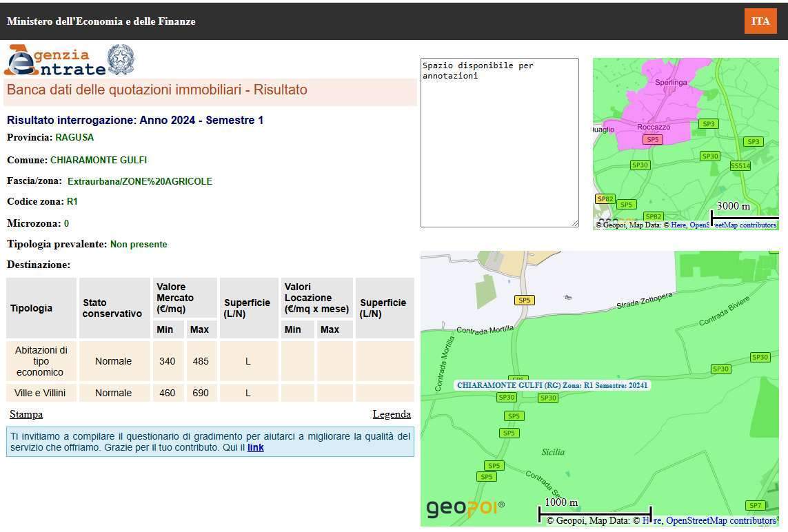Click the Chiaramonte Gulfi zone R1 map label
The width and height of the screenshot is (788, 532).
pos(552,385)
